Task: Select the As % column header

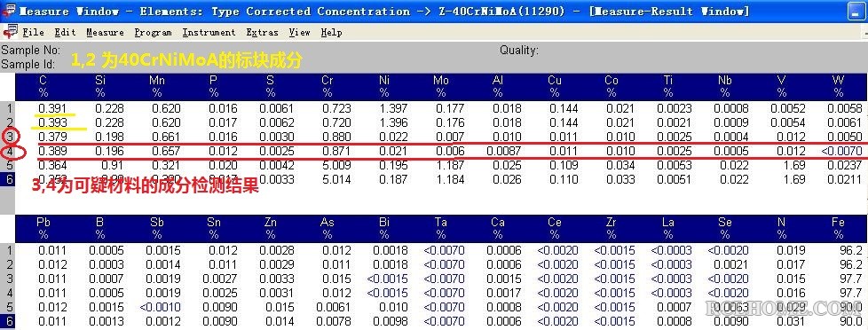Action: (x=327, y=228)
